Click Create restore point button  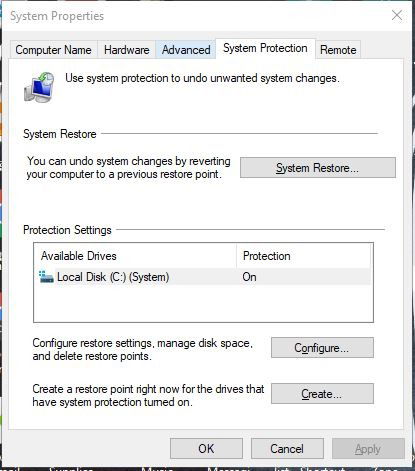(x=322, y=394)
